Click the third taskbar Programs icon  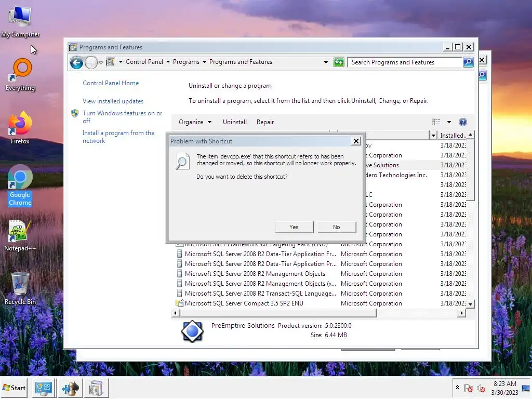tap(96, 388)
